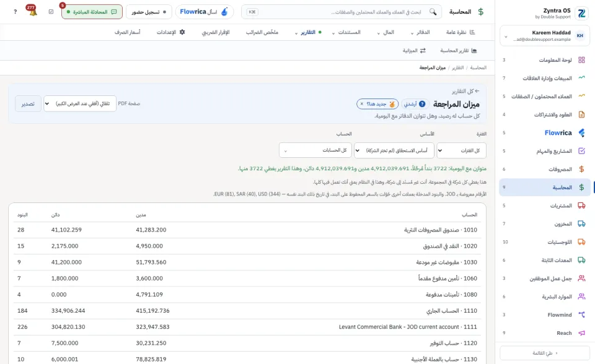Open Flowrica item in sidebar
This screenshot has height=364, width=595.
coord(545,132)
